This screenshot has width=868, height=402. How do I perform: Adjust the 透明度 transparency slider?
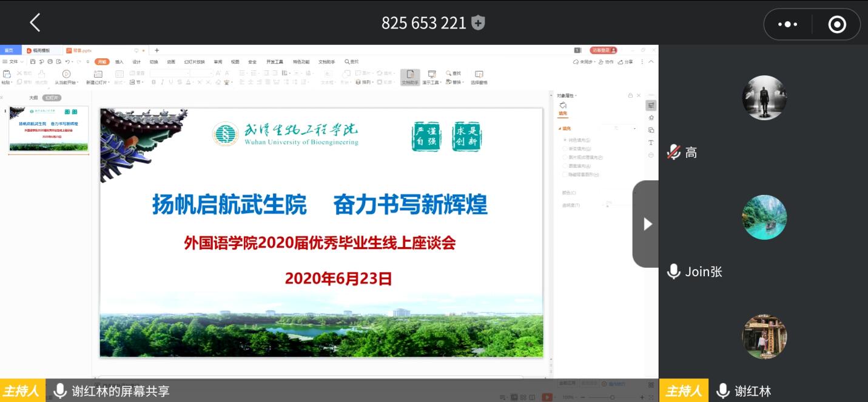608,206
